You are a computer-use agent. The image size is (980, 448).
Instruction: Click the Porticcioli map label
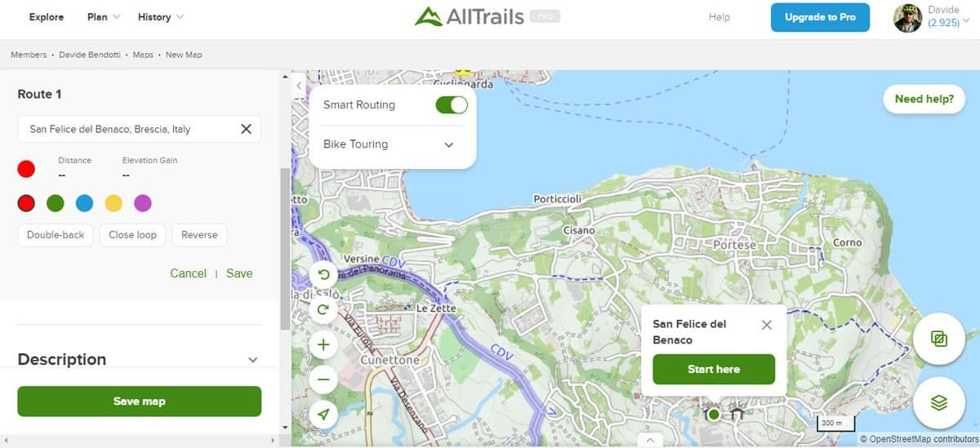click(557, 199)
